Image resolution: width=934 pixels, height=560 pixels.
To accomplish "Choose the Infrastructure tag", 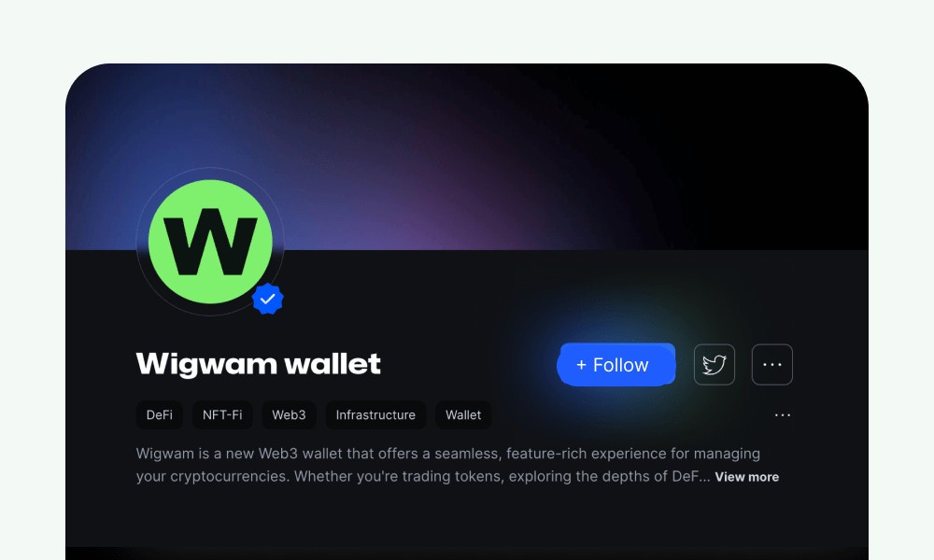I will [375, 414].
